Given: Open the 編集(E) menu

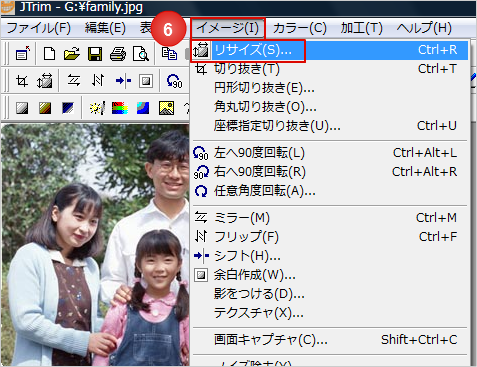Looking at the screenshot, I should click(x=105, y=28).
